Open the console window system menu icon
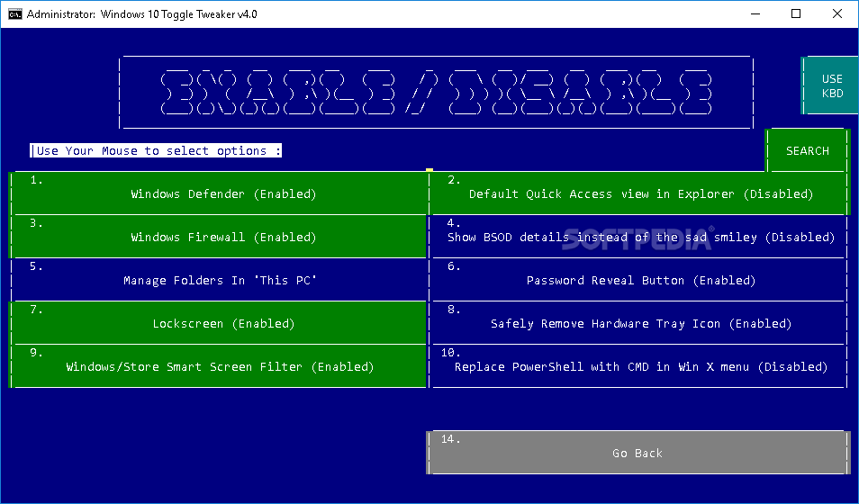This screenshot has height=504, width=859. 14,13
